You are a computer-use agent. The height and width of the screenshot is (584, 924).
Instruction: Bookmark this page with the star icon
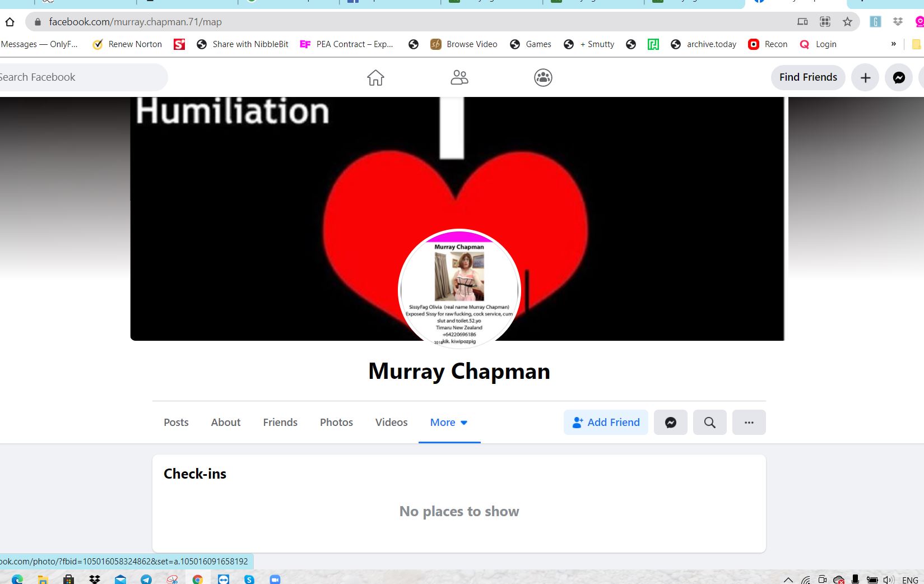pyautogui.click(x=847, y=22)
